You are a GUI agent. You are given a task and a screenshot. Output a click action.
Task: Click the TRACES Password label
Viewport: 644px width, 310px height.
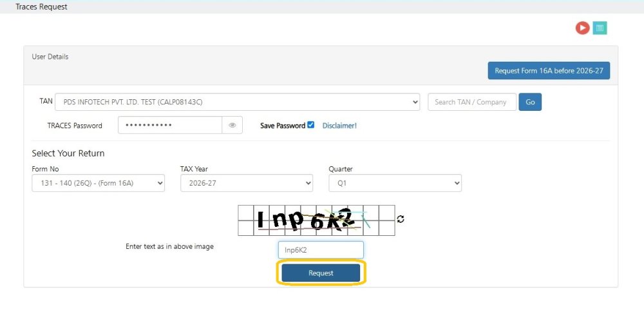[75, 126]
